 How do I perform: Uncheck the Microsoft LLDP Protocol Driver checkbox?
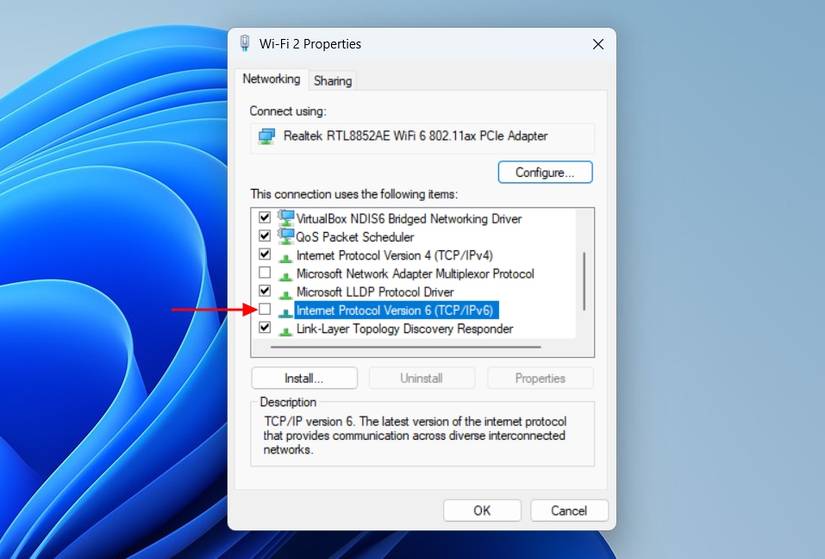click(x=265, y=291)
